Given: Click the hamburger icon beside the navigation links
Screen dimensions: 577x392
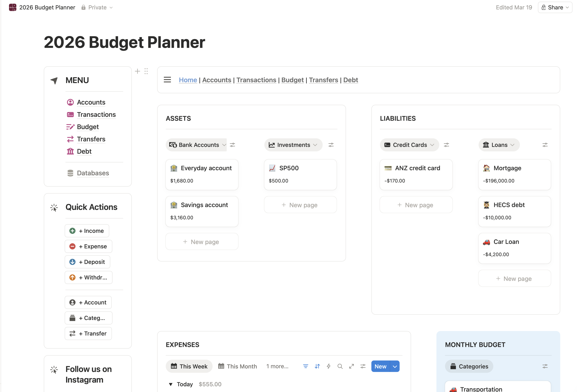Looking at the screenshot, I should pyautogui.click(x=167, y=80).
